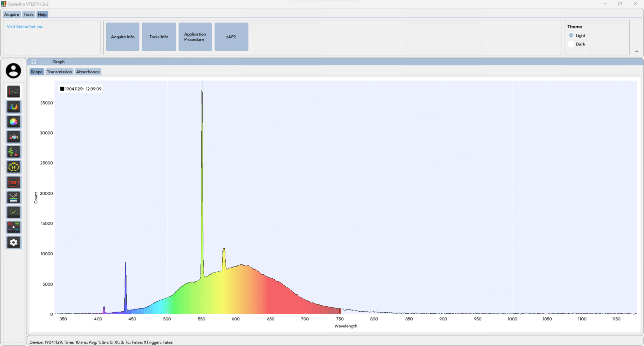Open the user profile icon

coord(14,71)
